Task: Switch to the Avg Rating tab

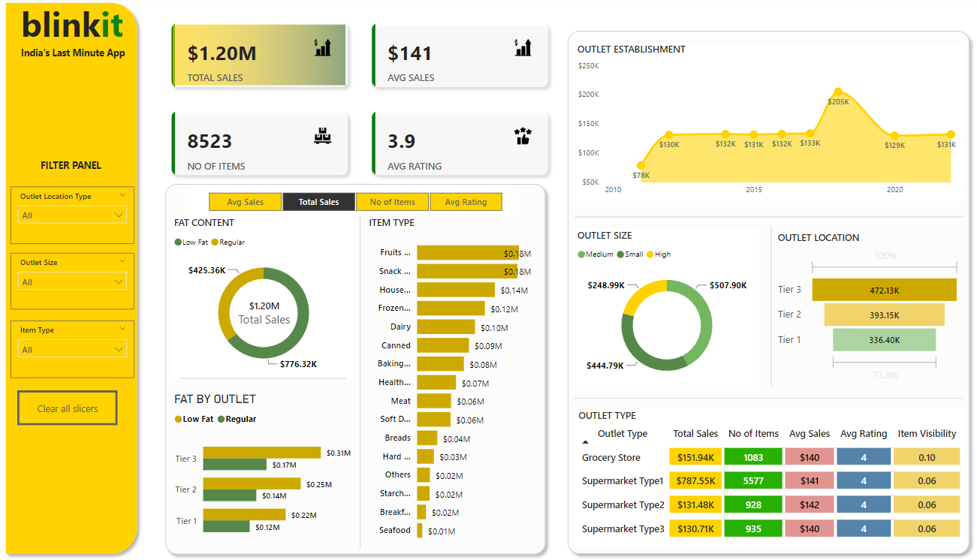Action: pyautogui.click(x=466, y=201)
